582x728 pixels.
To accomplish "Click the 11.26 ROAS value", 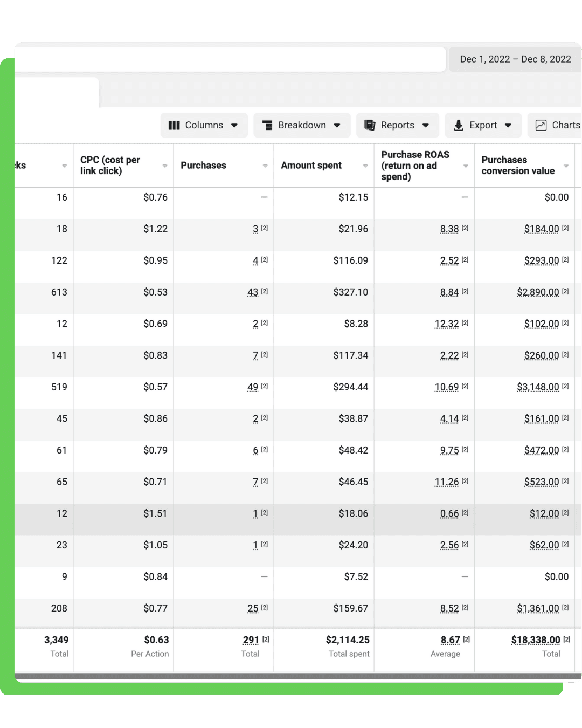I will [x=447, y=482].
